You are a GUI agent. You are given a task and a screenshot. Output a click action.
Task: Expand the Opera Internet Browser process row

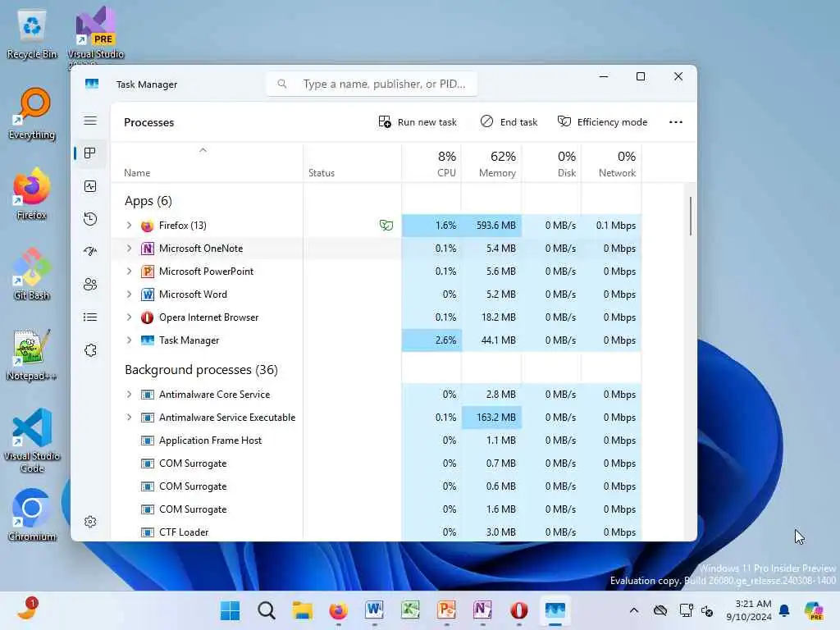(129, 317)
